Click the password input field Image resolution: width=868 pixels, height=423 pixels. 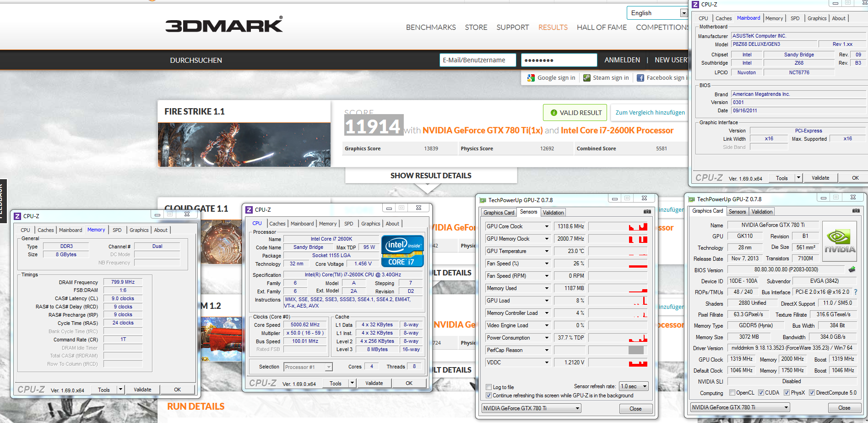point(559,60)
